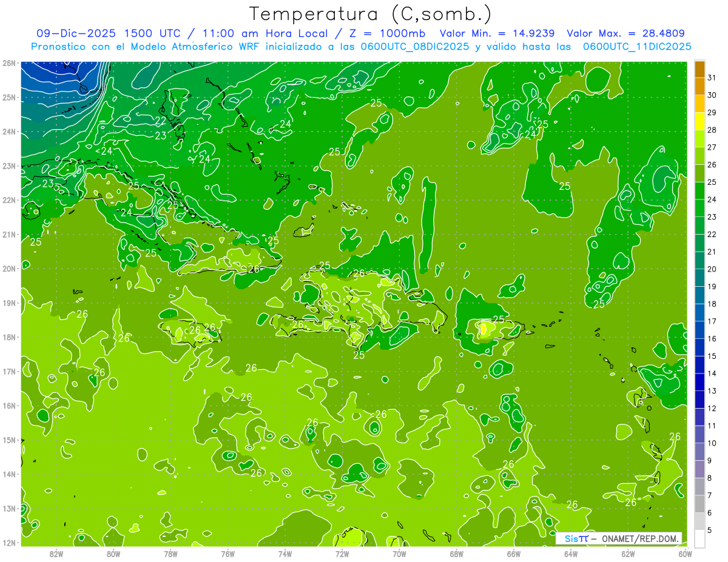Click colorbar label 18
728x562 pixels.
point(712,304)
